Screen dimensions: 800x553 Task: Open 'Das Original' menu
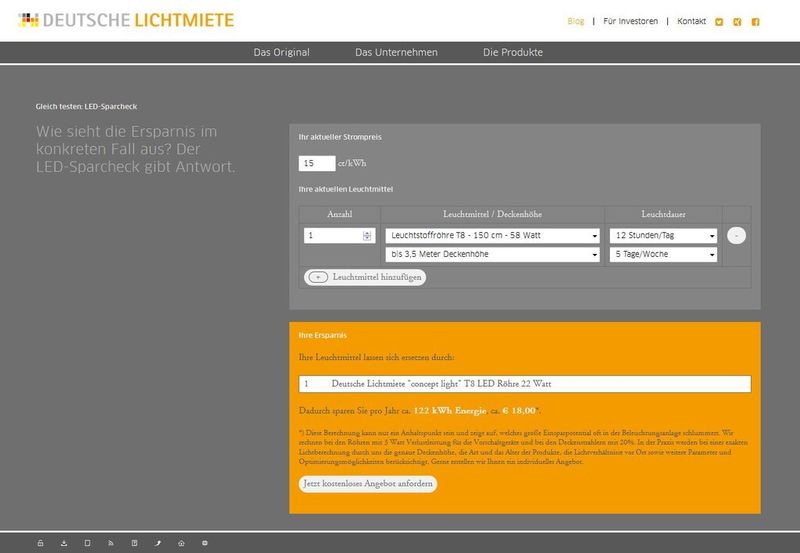pos(282,52)
